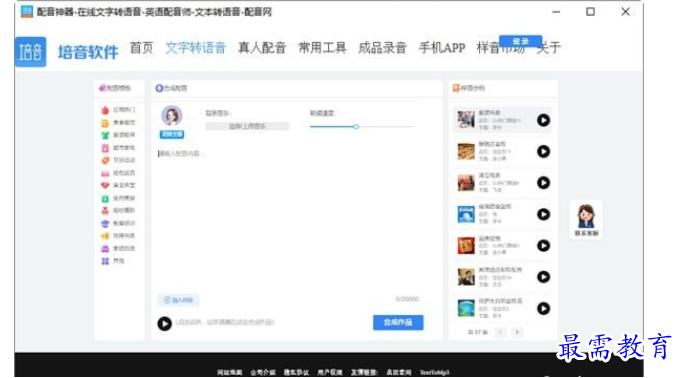Open the yellow megaphone 地摊叫卖 category icon
This screenshot has height=378, width=680.
[x=105, y=236]
